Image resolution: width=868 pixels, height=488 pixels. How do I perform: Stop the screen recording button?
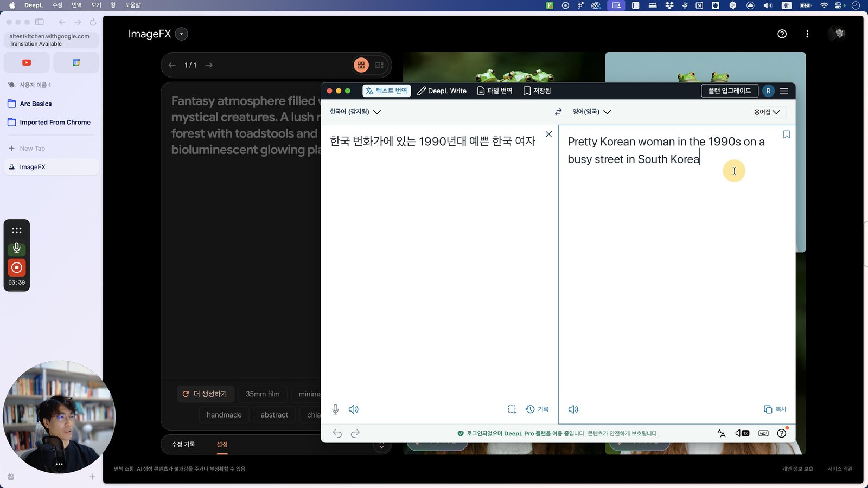click(x=17, y=267)
